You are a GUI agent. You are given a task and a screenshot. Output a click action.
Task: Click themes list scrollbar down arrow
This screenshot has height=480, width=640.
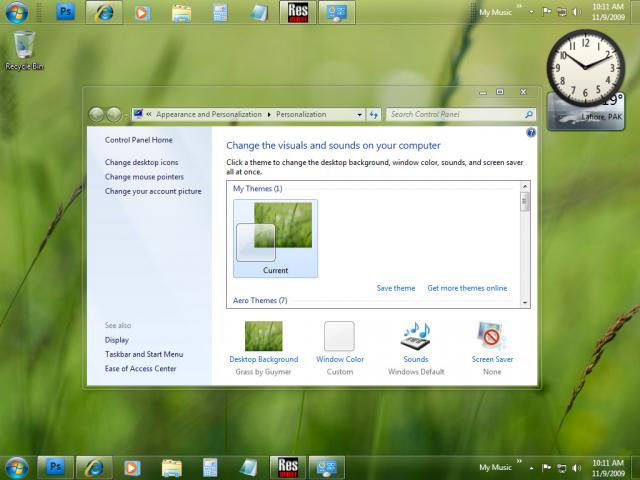click(525, 303)
